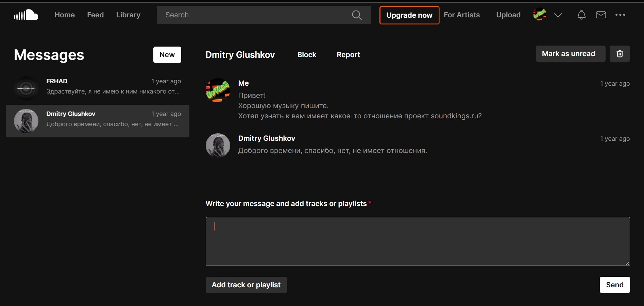Viewport: 644px width, 306px height.
Task: Open the For Artists link
Action: point(462,15)
